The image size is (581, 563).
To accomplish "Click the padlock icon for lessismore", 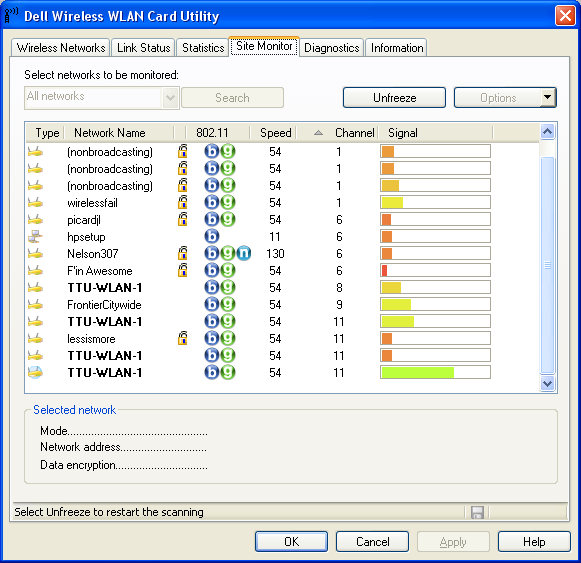I will pos(182,338).
